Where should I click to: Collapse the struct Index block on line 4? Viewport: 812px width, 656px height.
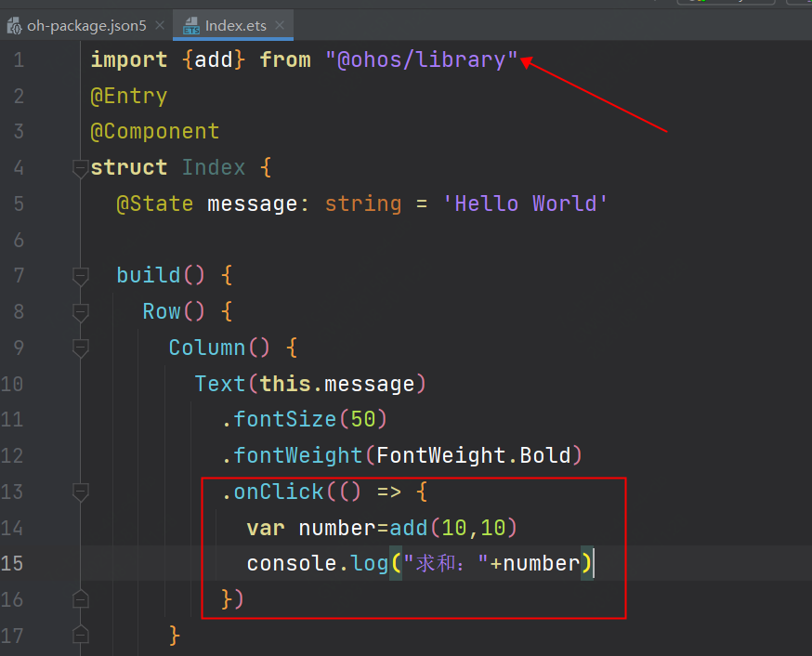tap(80, 168)
